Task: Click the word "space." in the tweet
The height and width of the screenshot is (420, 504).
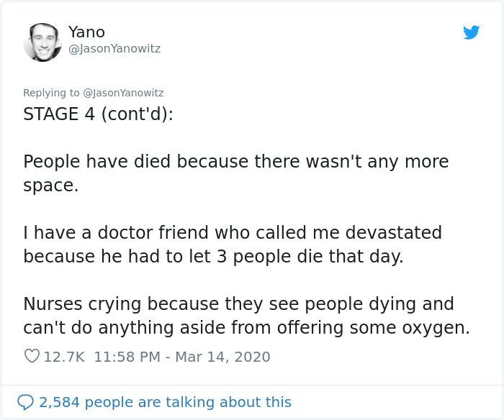Action: click(50, 186)
